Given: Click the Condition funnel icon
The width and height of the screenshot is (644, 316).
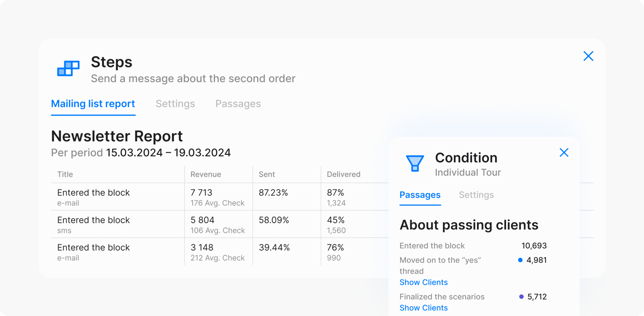Looking at the screenshot, I should (x=415, y=163).
